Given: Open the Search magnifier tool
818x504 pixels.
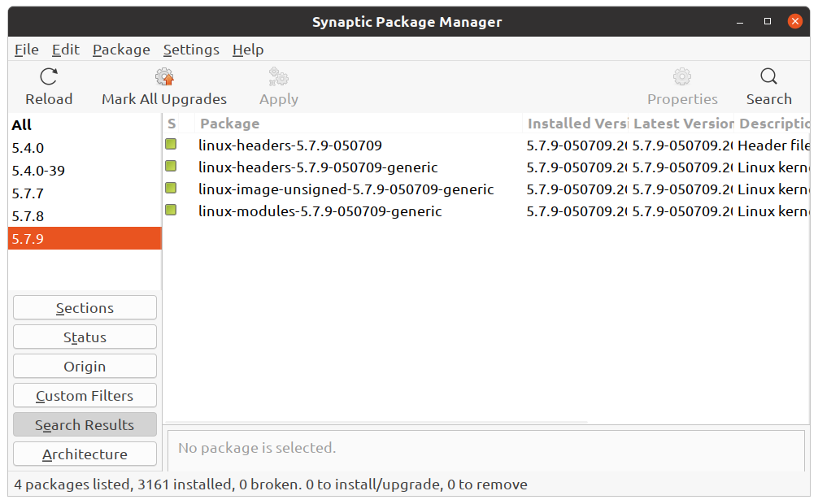Looking at the screenshot, I should [x=768, y=76].
